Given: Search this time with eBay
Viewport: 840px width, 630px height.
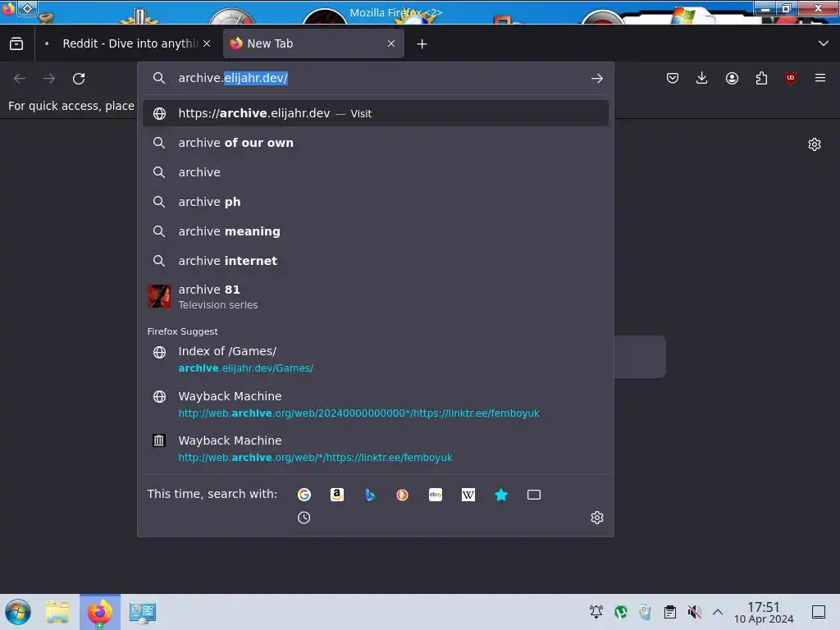Looking at the screenshot, I should 436,495.
